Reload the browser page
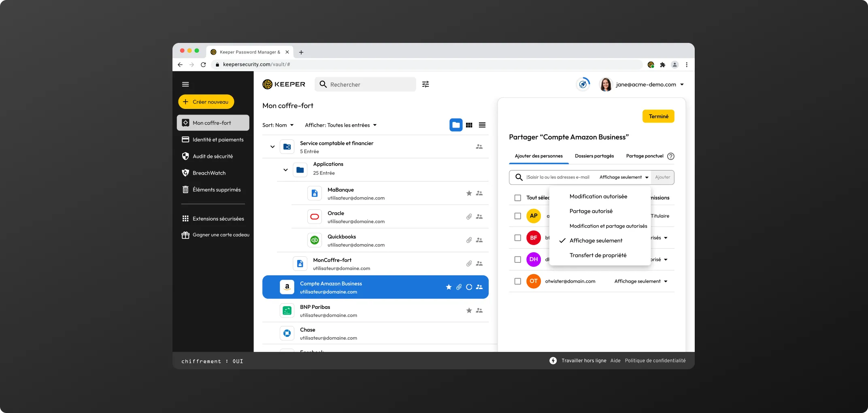Screen dimensions: 868x413 [203, 64]
